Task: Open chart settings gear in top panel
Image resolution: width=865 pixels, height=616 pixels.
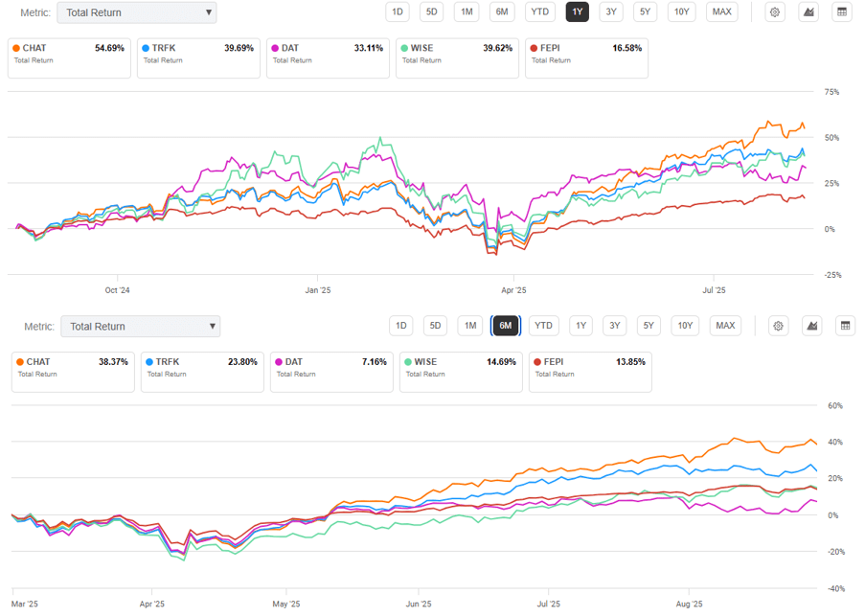Action: click(x=775, y=12)
